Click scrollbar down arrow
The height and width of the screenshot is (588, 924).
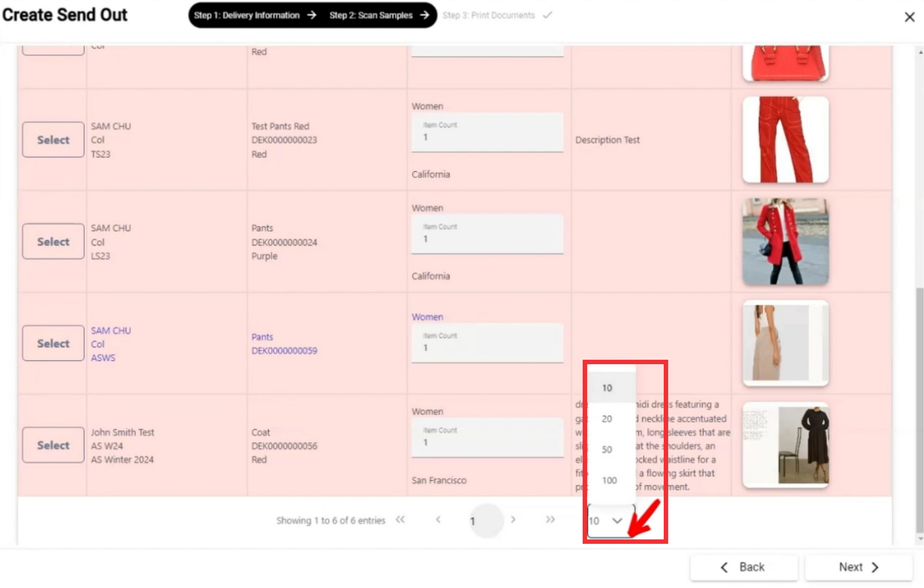pos(920,539)
